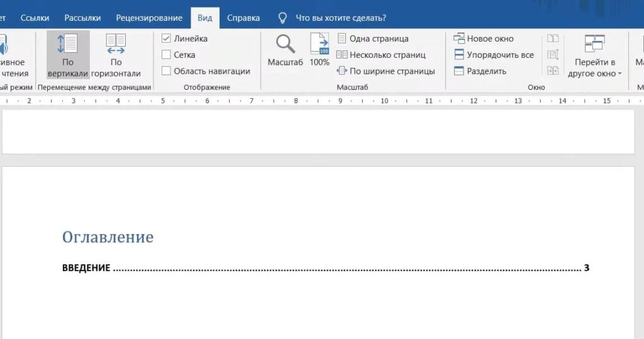Enable the Область навигации checkbox
This screenshot has height=339, width=644.
(x=166, y=70)
